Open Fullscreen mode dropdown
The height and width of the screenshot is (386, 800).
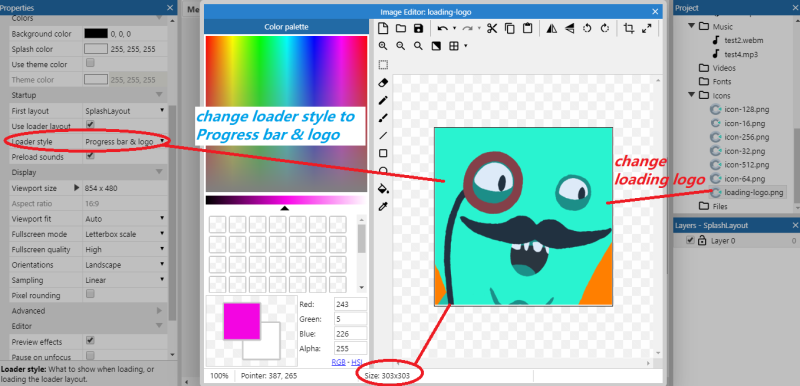(125, 234)
